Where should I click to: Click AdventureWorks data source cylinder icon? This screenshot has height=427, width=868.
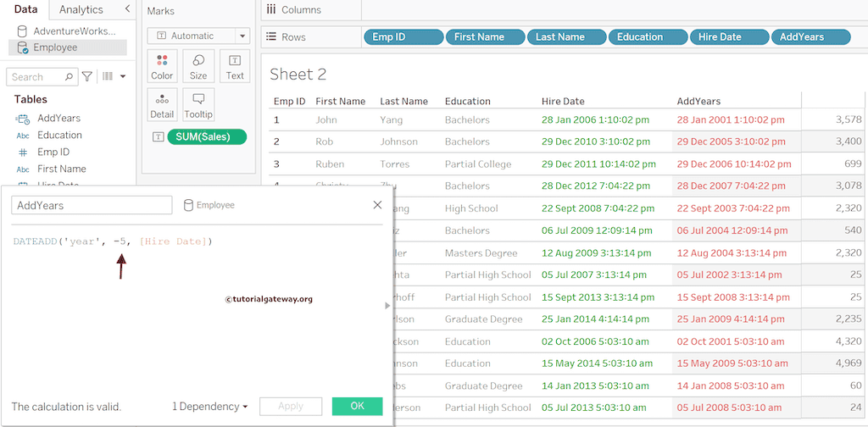click(x=22, y=31)
